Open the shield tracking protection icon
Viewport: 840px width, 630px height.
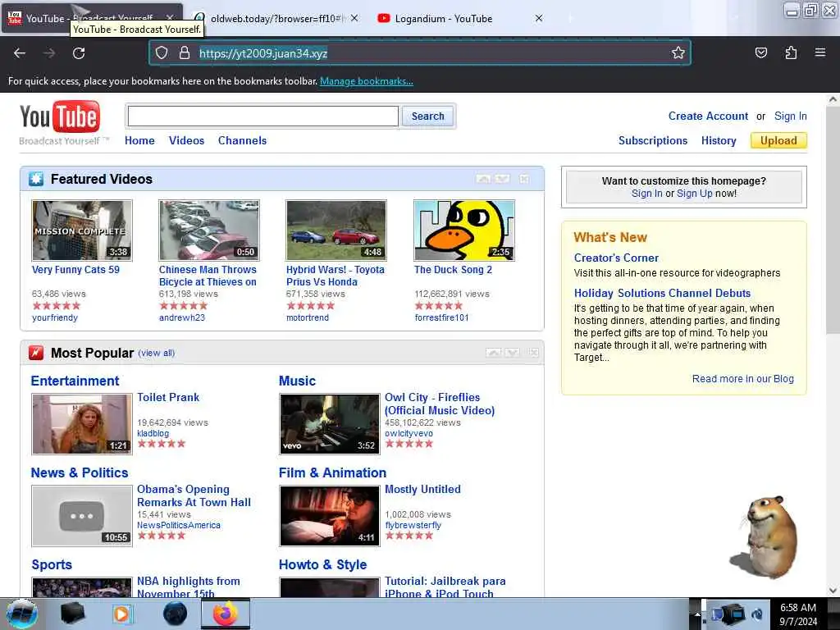(x=162, y=52)
